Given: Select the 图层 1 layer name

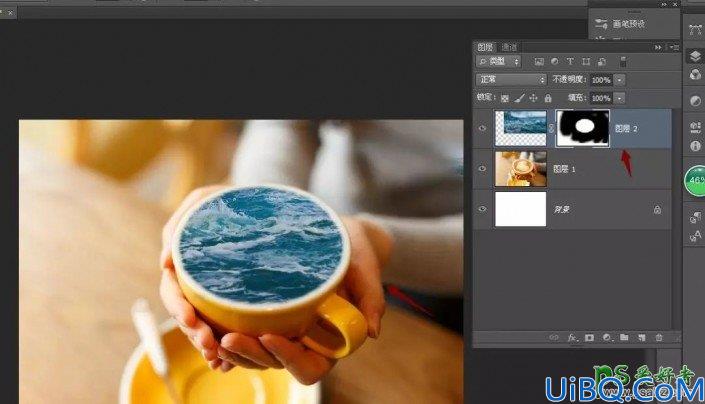Looking at the screenshot, I should point(564,169).
